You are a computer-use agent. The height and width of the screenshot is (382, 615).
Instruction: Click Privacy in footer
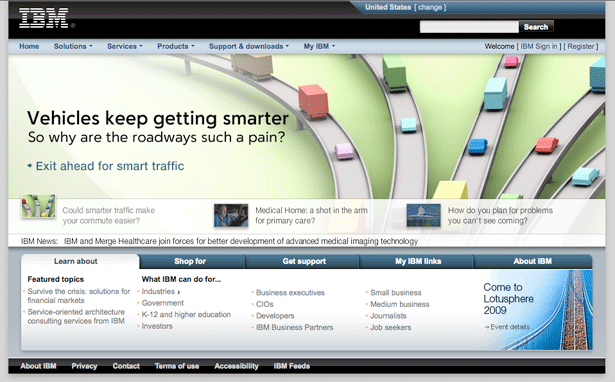pyautogui.click(x=84, y=366)
